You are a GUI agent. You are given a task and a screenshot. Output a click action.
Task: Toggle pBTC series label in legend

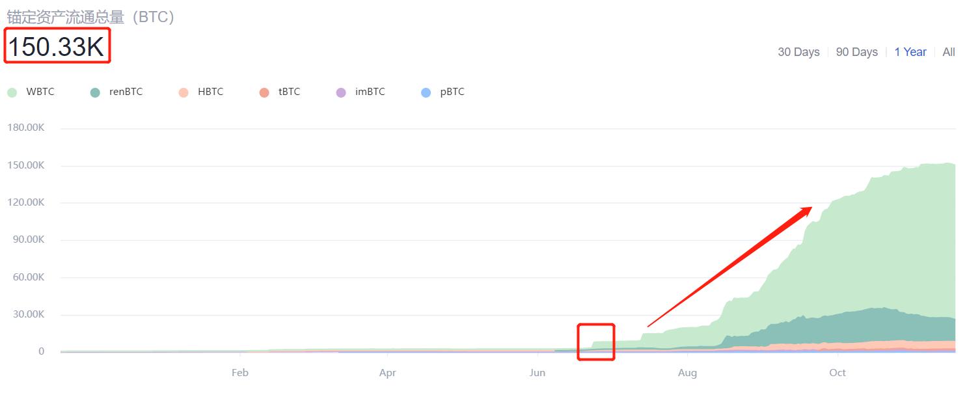click(452, 92)
